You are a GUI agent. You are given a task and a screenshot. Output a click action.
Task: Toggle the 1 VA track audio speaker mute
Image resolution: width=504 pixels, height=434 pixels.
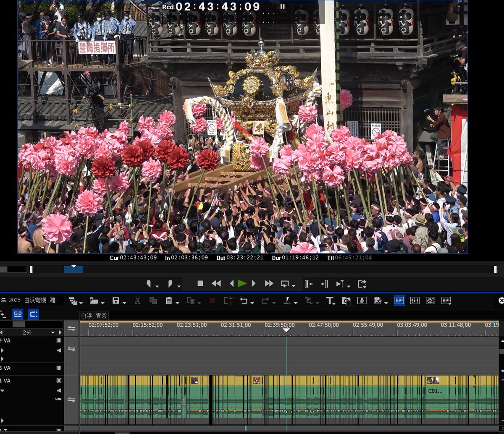coord(59,391)
